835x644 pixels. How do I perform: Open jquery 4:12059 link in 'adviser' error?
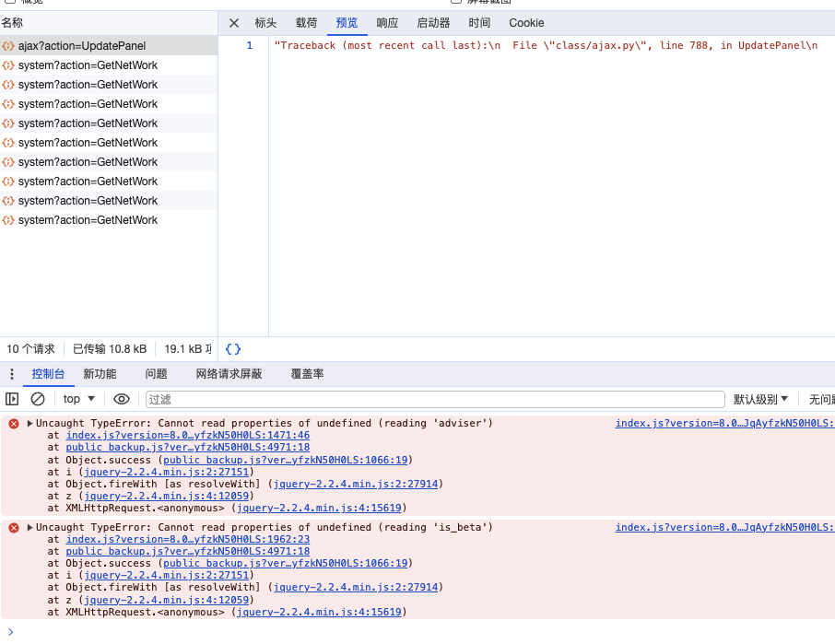point(166,496)
